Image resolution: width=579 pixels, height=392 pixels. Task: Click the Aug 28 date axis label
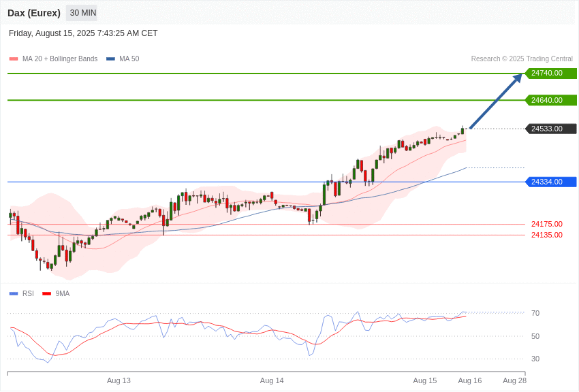(514, 380)
